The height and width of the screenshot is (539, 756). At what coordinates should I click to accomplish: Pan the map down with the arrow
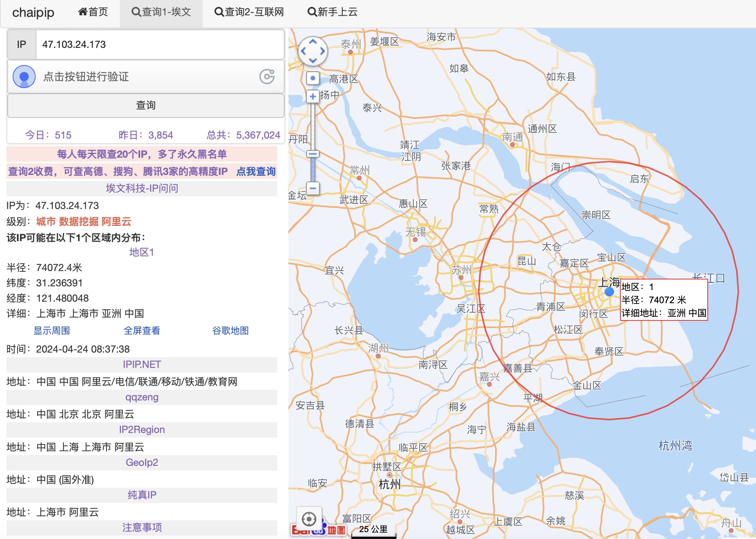pyautogui.click(x=313, y=60)
